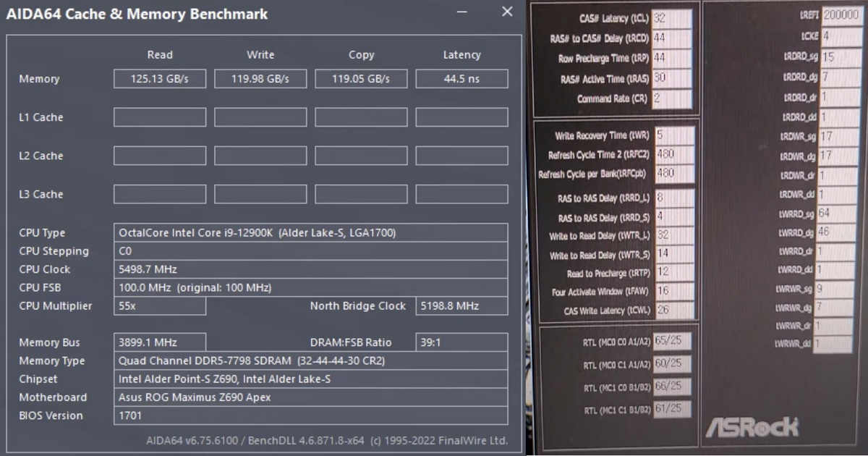Click the tWRWR_dg value 7

click(x=833, y=308)
